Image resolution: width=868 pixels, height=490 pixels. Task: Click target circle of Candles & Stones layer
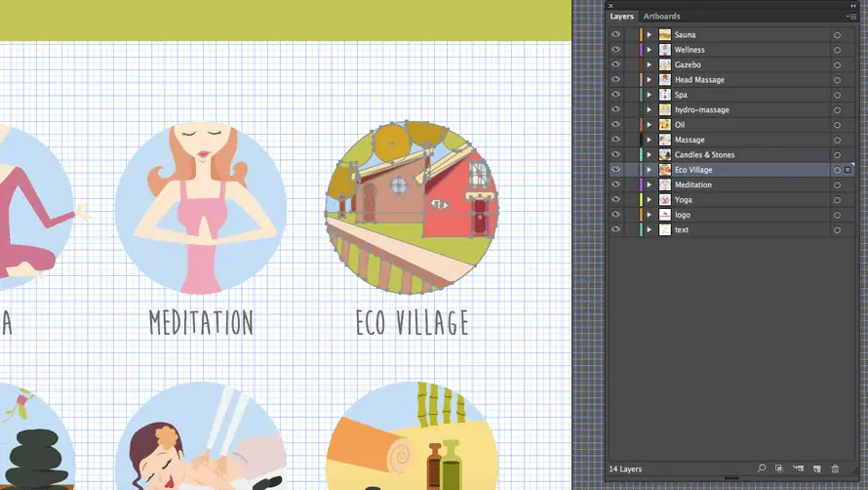tap(837, 154)
